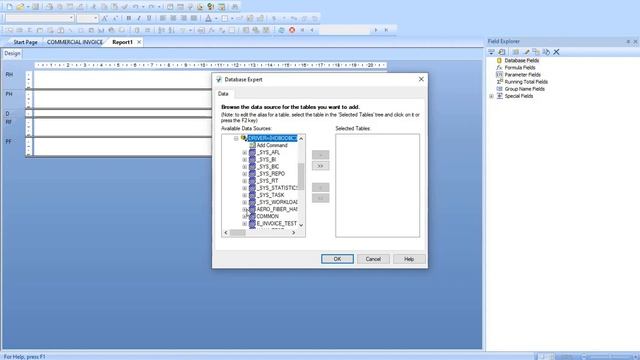Click the Font Color 'A' icon
640x360 pixels.
click(209, 18)
